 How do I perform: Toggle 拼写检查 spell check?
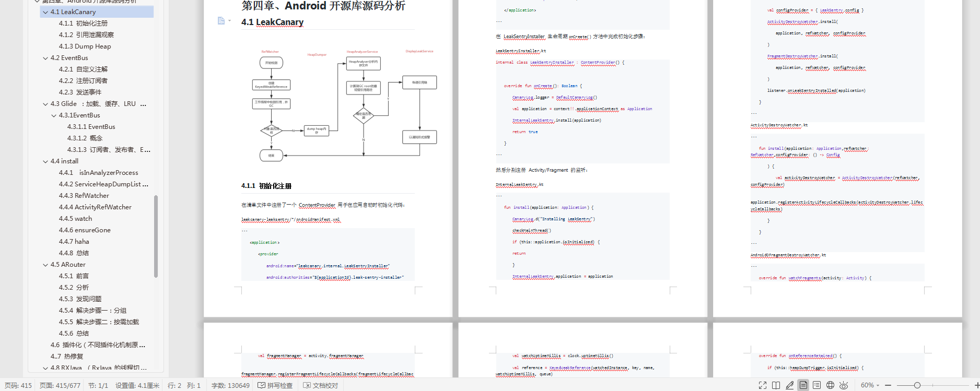point(275,386)
